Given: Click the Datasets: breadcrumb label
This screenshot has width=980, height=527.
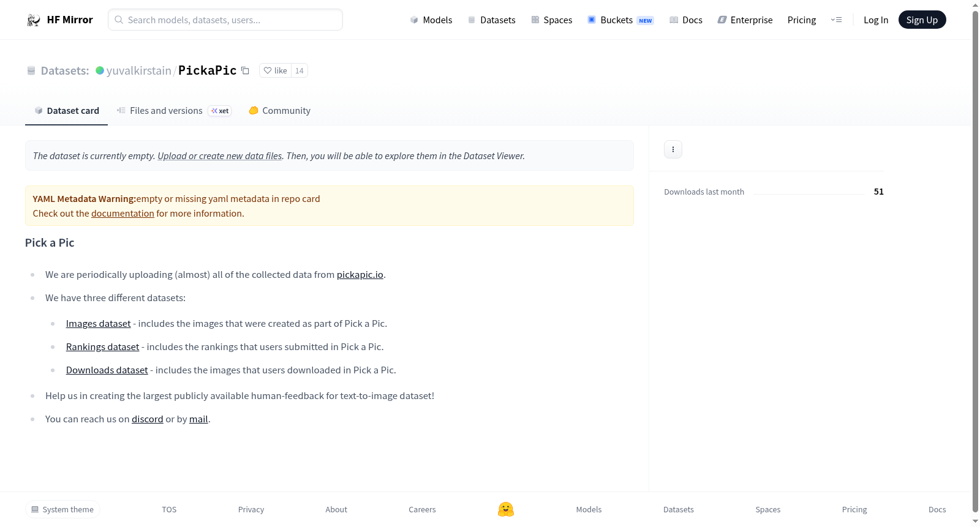Looking at the screenshot, I should (x=65, y=70).
